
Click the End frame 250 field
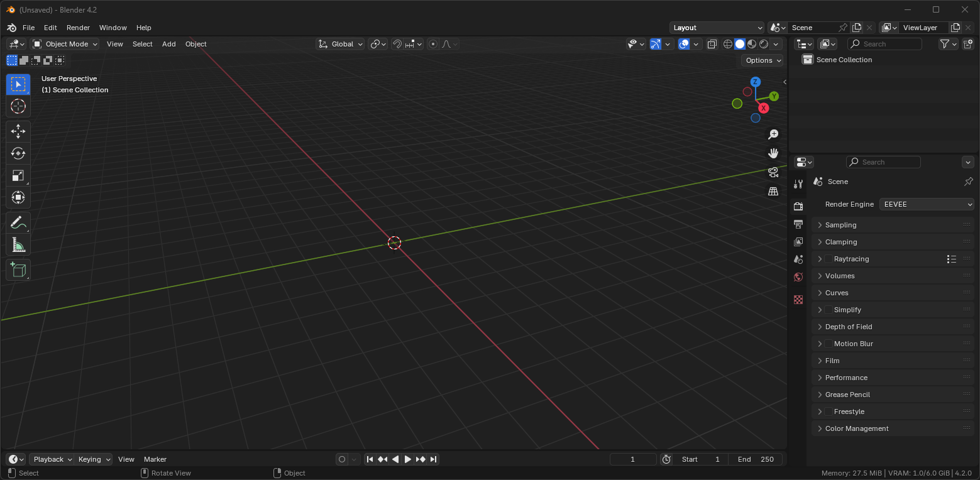[756, 459]
